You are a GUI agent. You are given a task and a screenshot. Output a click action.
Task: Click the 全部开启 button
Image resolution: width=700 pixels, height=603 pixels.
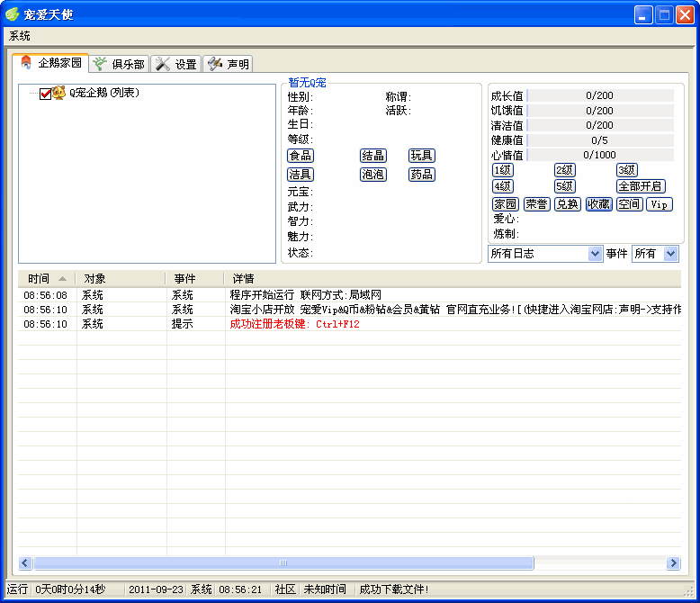coord(641,186)
